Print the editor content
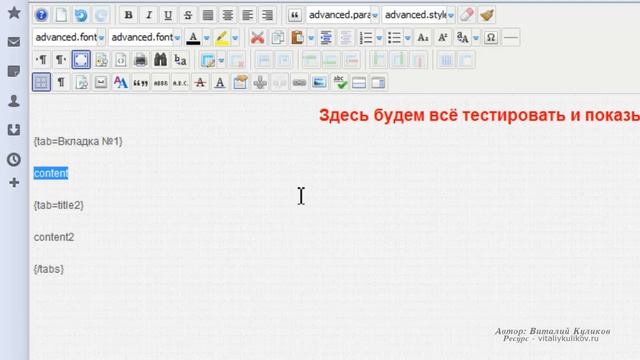 coord(140,60)
